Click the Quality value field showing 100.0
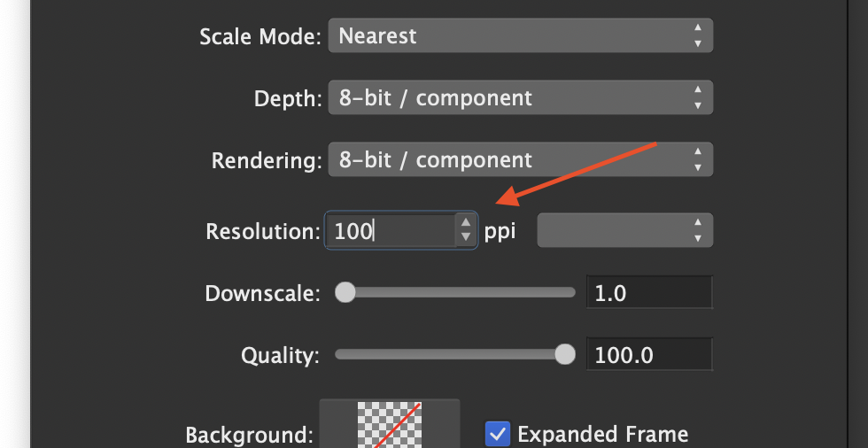The width and height of the screenshot is (868, 448). (648, 355)
